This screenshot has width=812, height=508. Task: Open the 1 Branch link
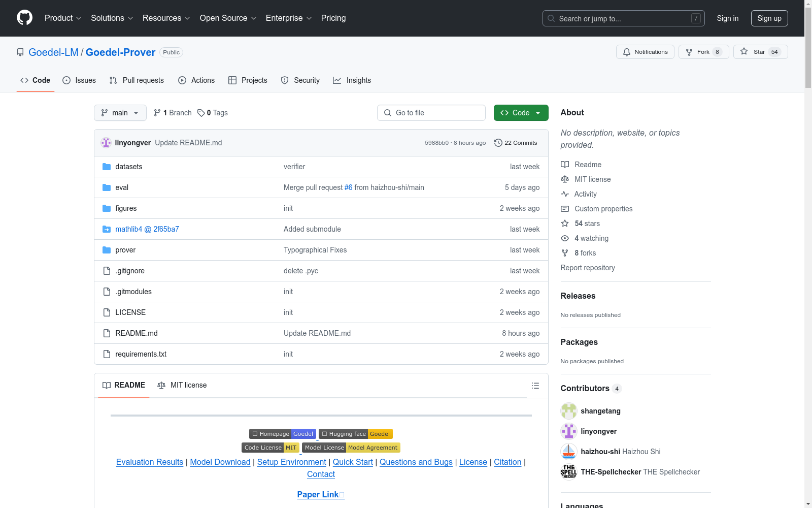coord(173,113)
